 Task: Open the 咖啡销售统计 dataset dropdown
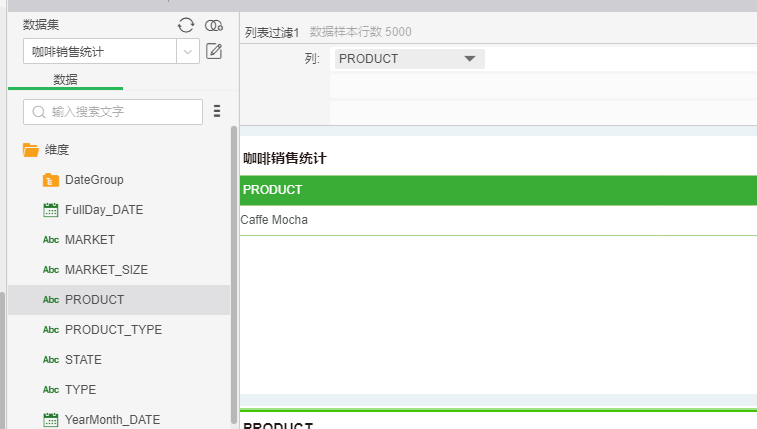(x=188, y=51)
